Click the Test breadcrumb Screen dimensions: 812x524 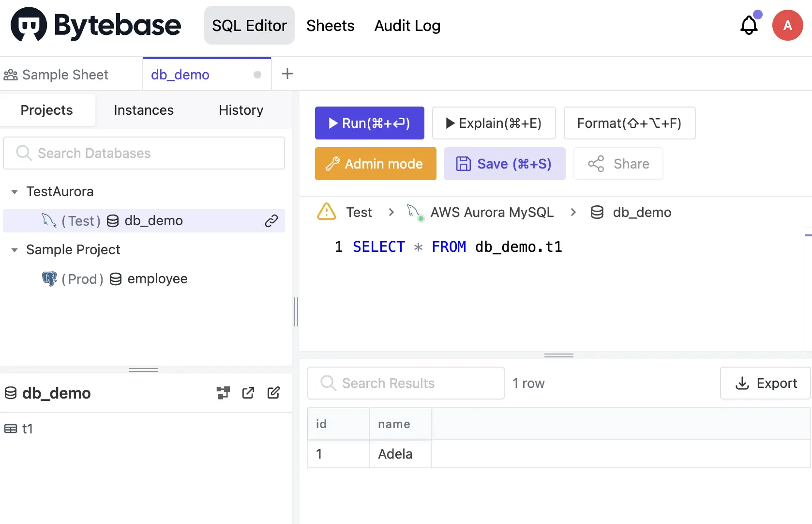tap(359, 212)
